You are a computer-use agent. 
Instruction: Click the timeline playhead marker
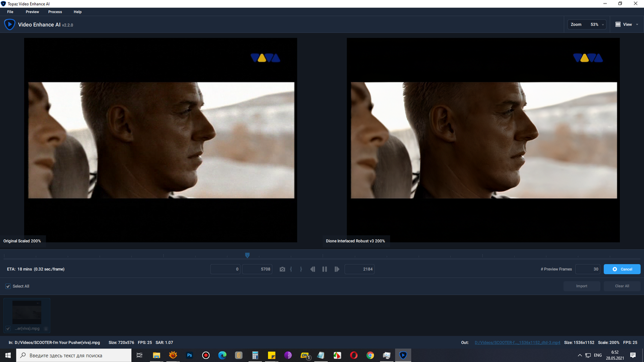click(x=247, y=255)
